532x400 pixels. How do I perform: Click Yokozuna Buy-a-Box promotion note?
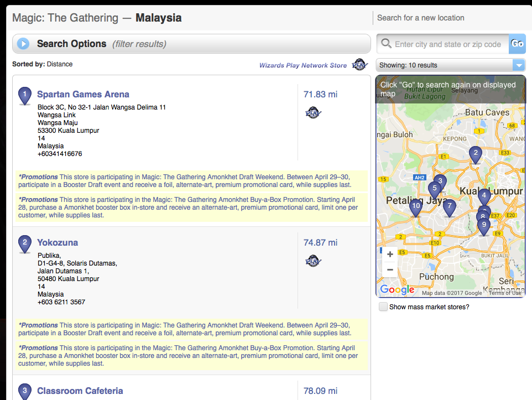click(x=192, y=356)
